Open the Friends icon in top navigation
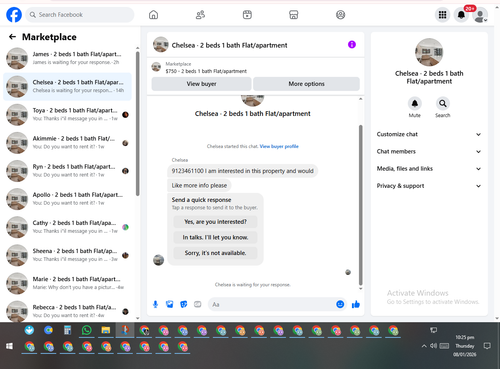This screenshot has width=500, height=369. (200, 15)
